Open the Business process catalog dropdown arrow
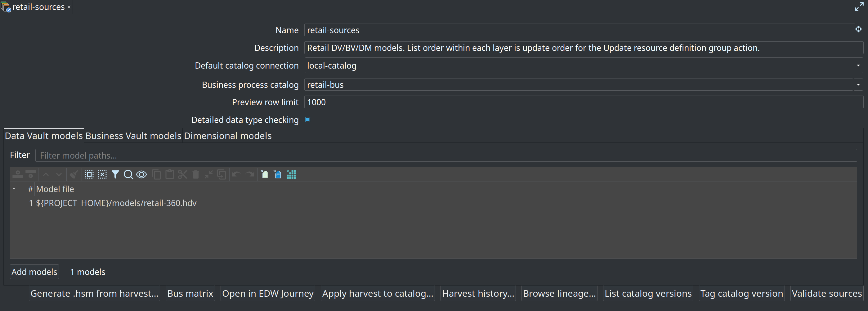 (x=858, y=85)
